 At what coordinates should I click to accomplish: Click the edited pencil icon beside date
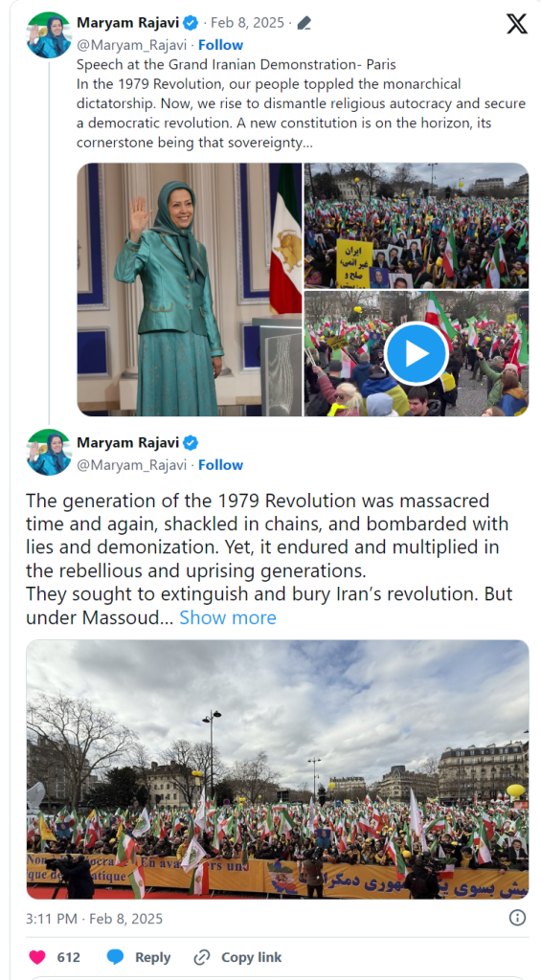point(304,24)
